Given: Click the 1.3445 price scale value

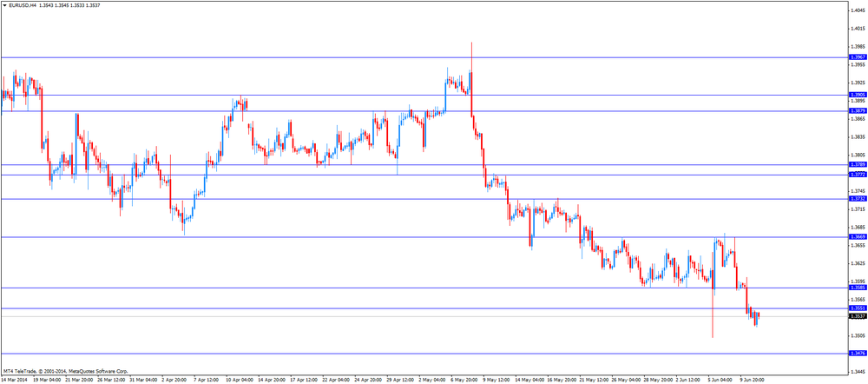Looking at the screenshot, I should point(857,373).
